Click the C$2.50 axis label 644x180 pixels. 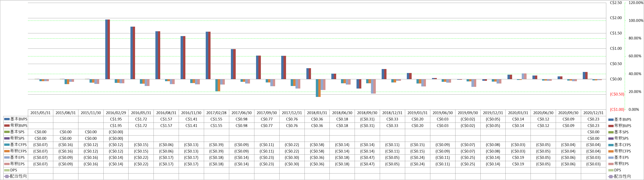click(616, 3)
